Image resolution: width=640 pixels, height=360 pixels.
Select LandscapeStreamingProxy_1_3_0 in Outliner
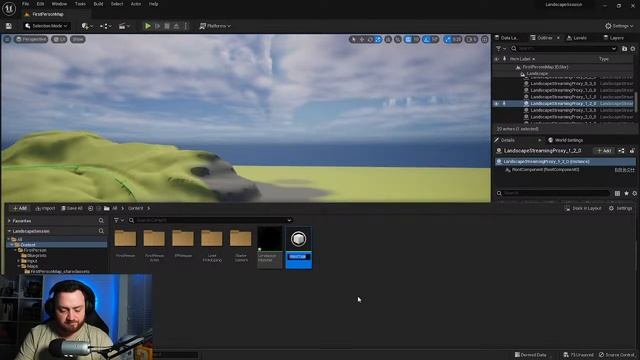[563, 110]
